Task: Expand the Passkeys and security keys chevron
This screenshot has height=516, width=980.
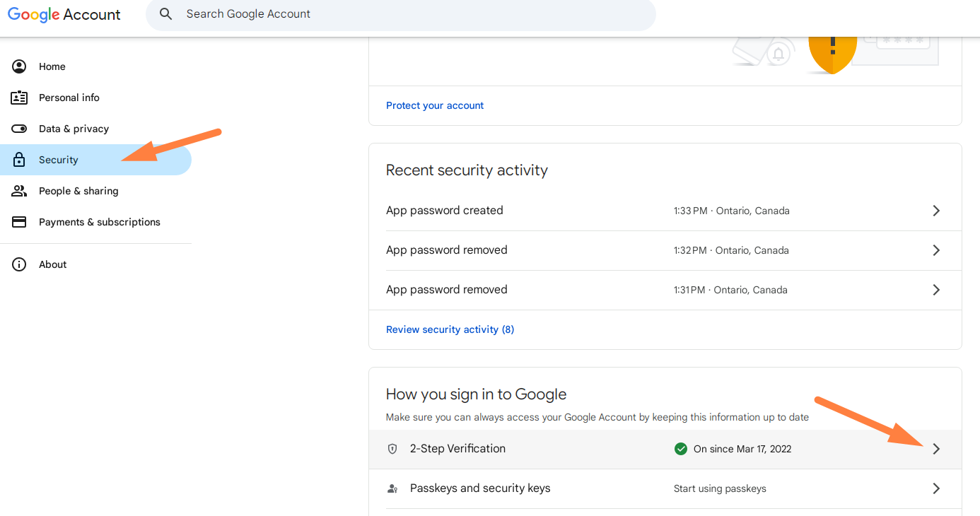Action: tap(936, 488)
